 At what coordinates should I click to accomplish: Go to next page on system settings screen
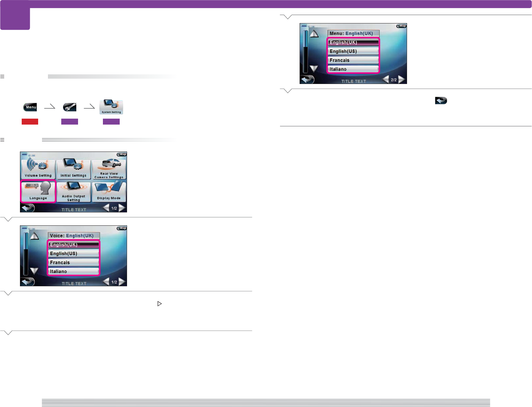pos(122,208)
